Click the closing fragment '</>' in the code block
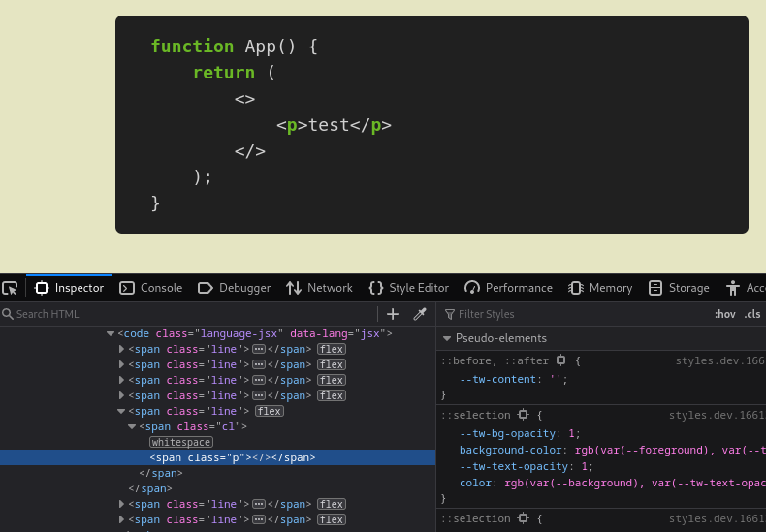The image size is (766, 532). [x=249, y=151]
